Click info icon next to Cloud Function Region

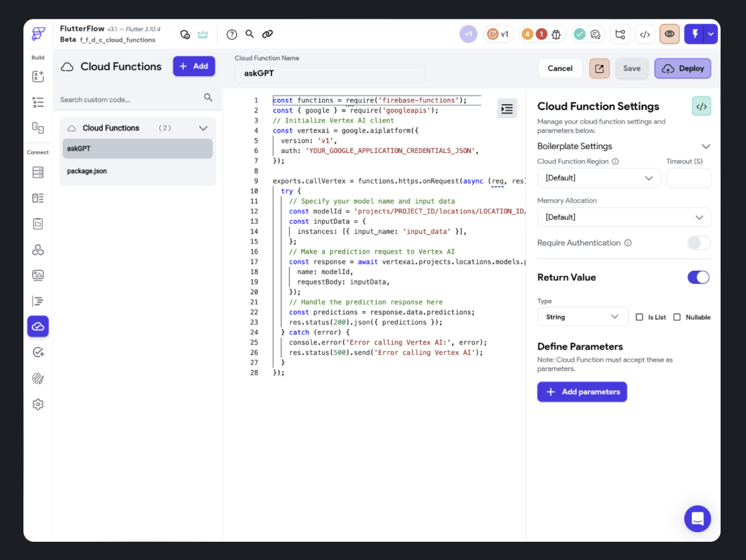tap(615, 161)
